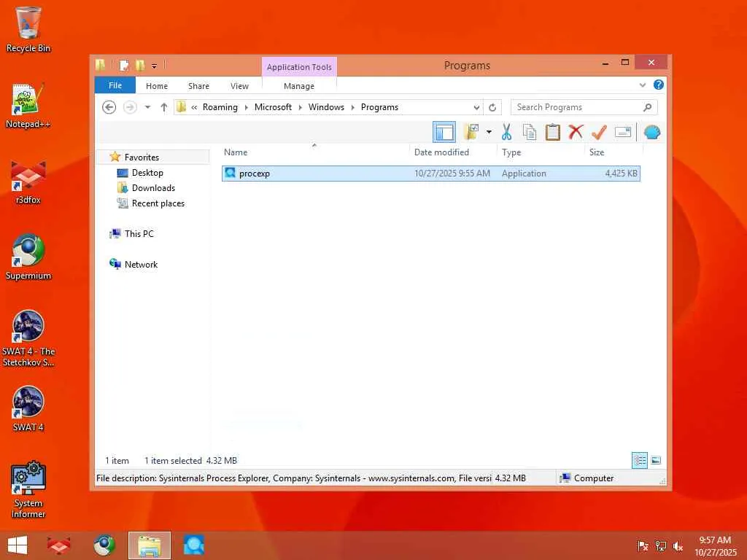Click the Application Tools contextual tab header
The width and height of the screenshot is (747, 560).
(299, 67)
